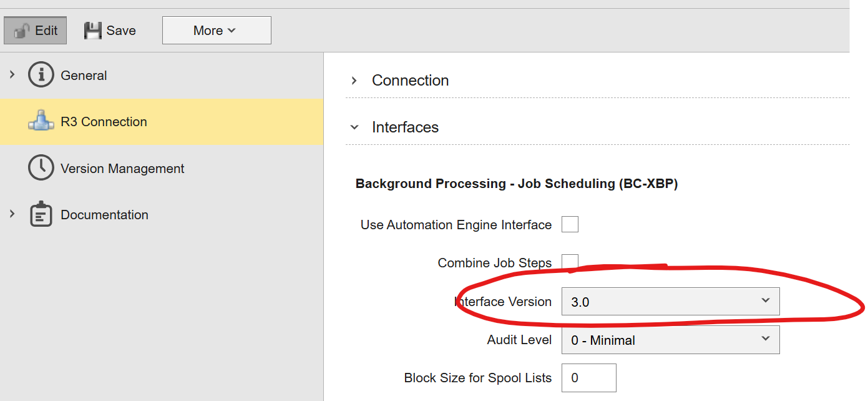Open the Interface Version dropdown
This screenshot has height=401, width=868.
click(x=670, y=302)
